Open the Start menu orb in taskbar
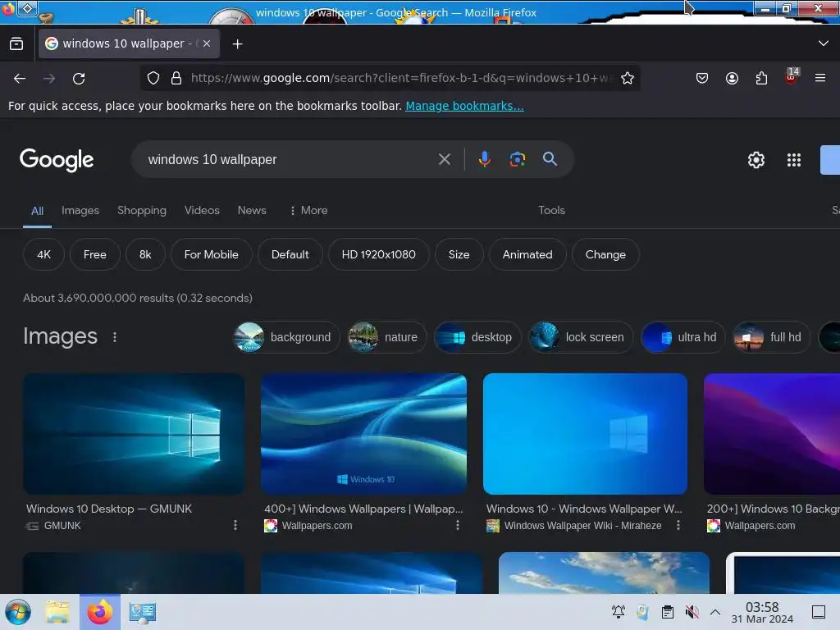The height and width of the screenshot is (630, 840). pos(18,612)
